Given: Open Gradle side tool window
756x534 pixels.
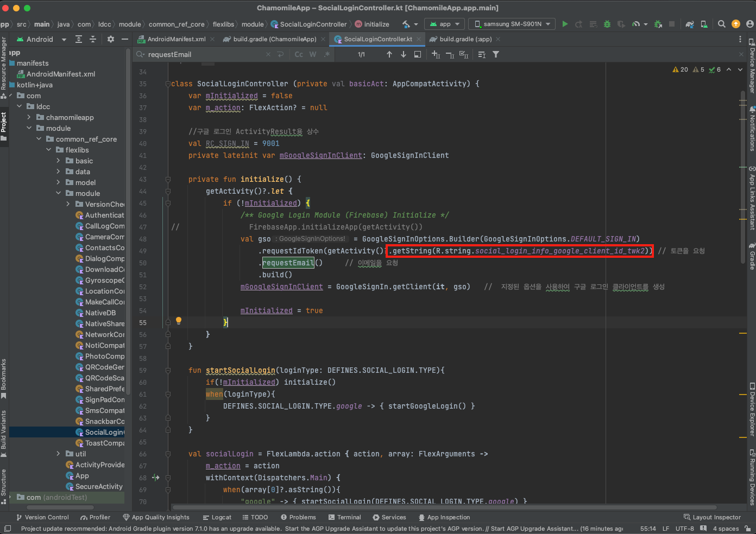Looking at the screenshot, I should point(752,257).
